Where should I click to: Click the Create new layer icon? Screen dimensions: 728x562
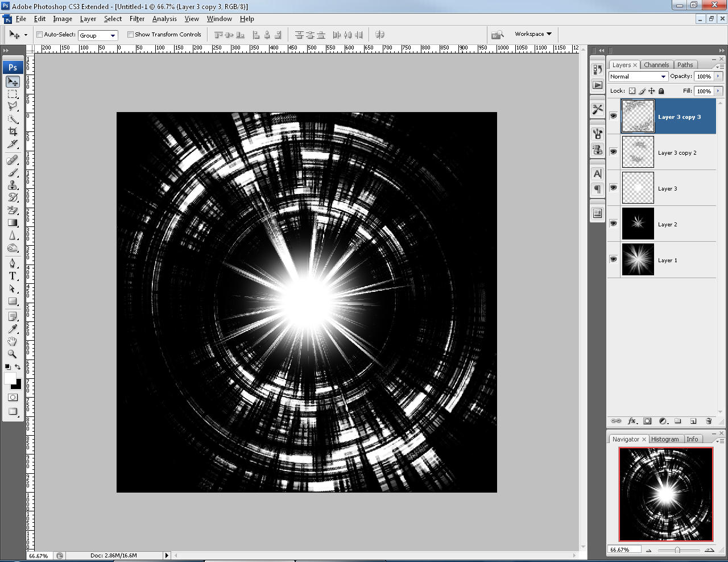pyautogui.click(x=693, y=421)
